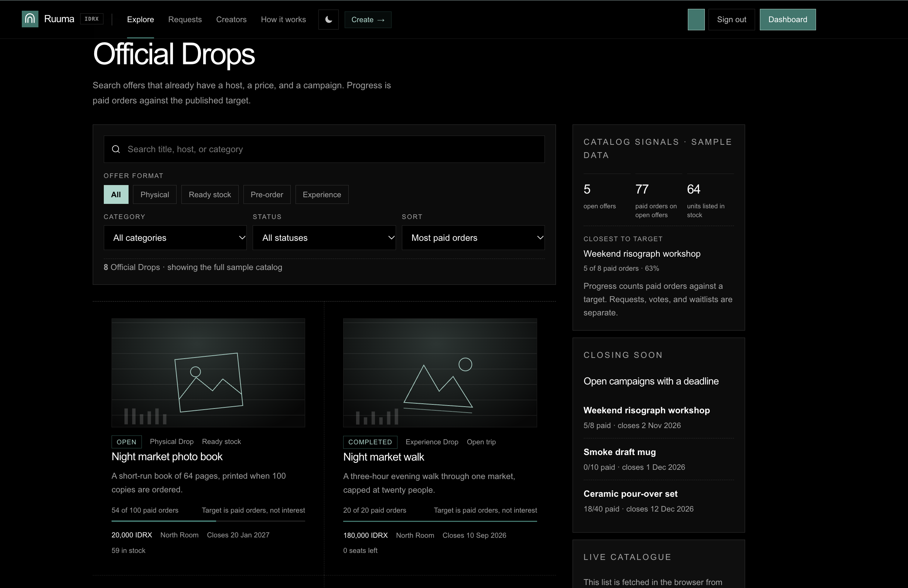
Task: Filter by Pre-order format
Action: tap(267, 195)
